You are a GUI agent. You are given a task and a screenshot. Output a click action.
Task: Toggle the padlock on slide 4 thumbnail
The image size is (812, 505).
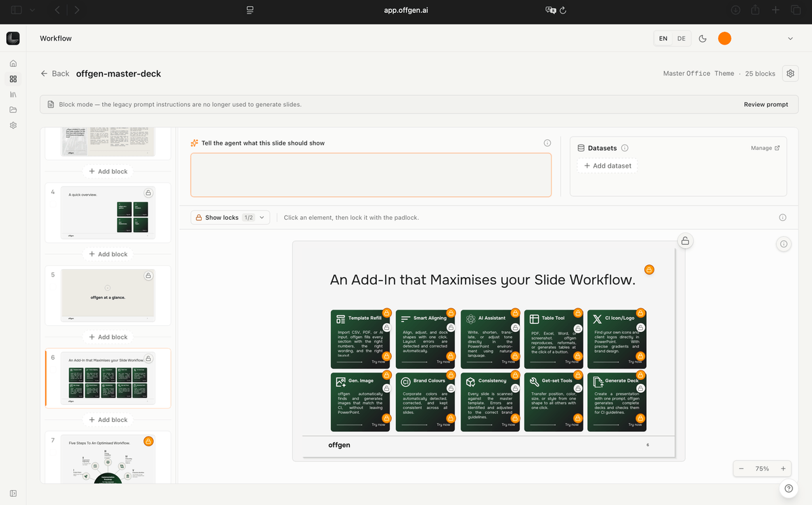[x=148, y=193]
